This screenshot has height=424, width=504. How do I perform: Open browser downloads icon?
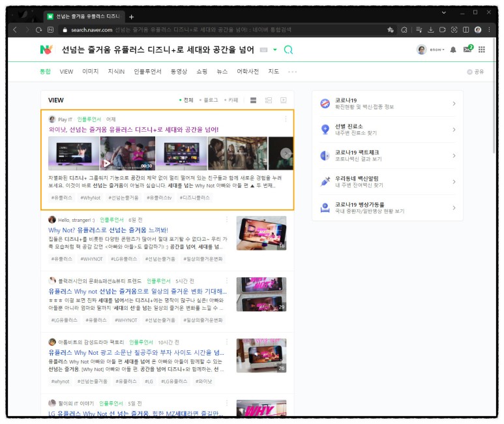[431, 30]
